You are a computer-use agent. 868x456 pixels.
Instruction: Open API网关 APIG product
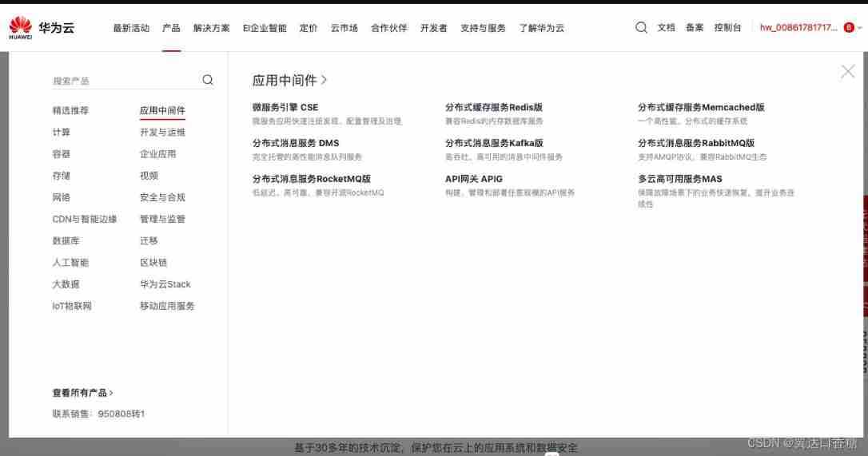pos(474,179)
